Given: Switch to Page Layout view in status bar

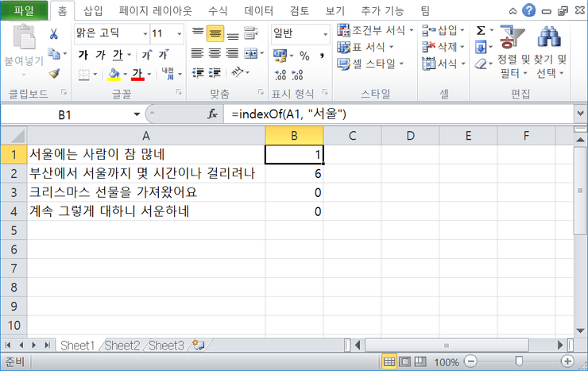Looking at the screenshot, I should click(x=405, y=361).
